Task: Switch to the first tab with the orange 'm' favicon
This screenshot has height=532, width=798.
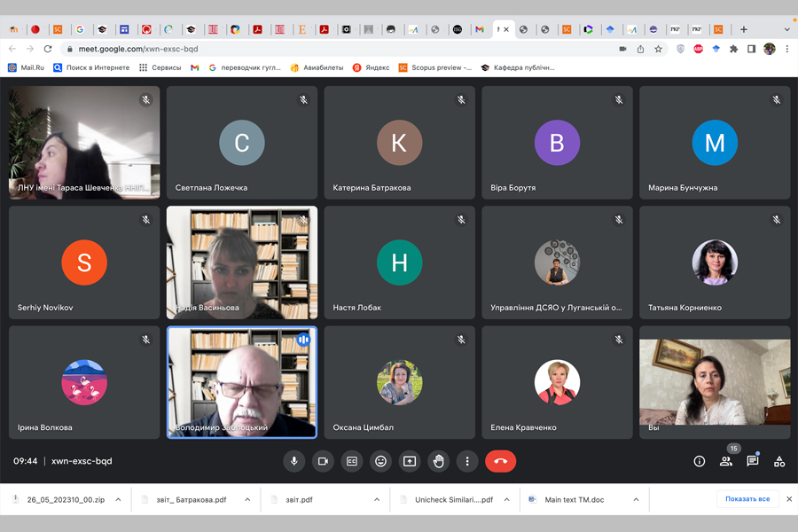Action: pyautogui.click(x=13, y=29)
